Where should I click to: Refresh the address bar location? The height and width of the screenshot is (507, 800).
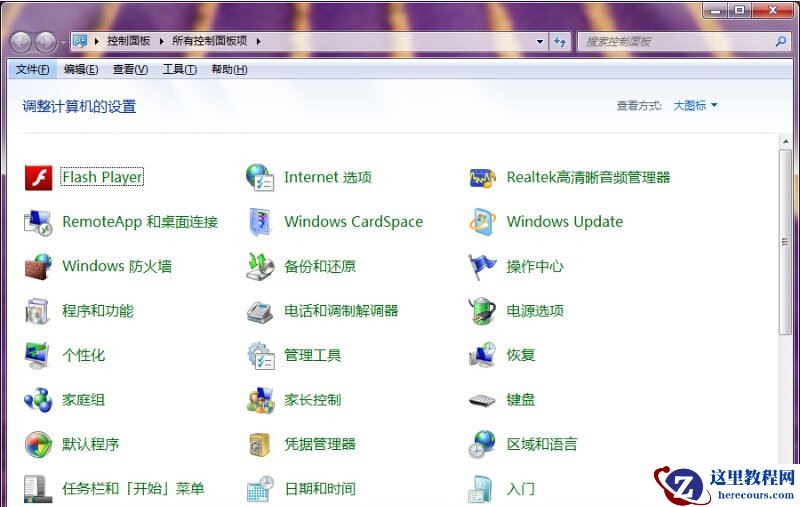pyautogui.click(x=560, y=41)
